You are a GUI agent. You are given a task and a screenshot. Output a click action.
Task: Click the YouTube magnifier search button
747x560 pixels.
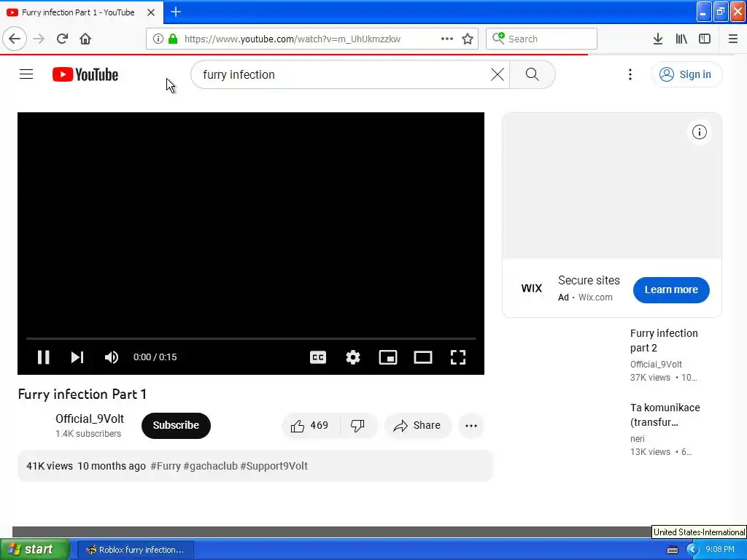532,74
